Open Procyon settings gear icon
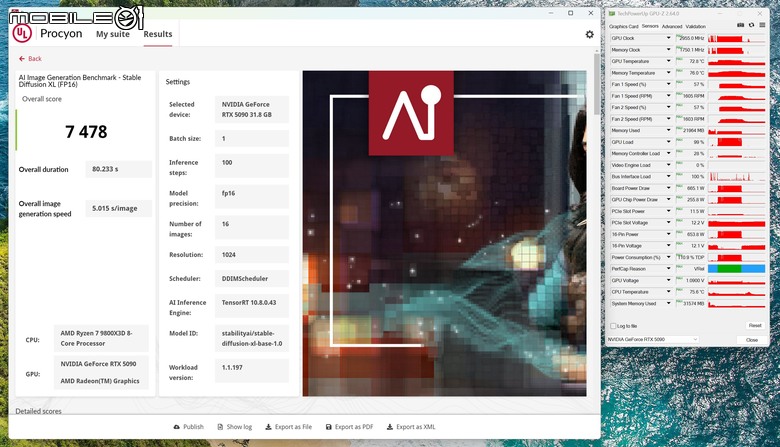 (x=589, y=34)
